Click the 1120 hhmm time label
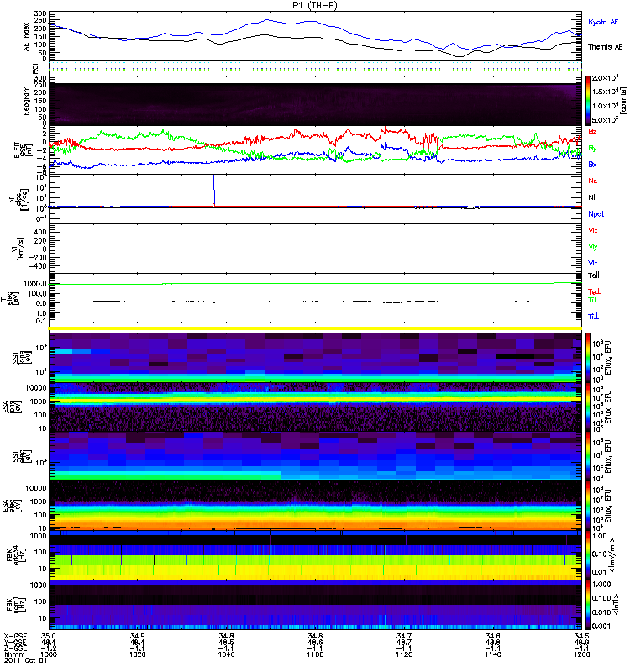This screenshot has width=630, height=672. 404,654
